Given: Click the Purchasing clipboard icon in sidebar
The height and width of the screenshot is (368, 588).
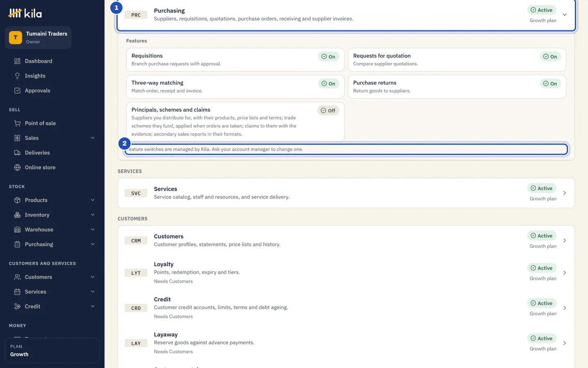Looking at the screenshot, I should (17, 245).
